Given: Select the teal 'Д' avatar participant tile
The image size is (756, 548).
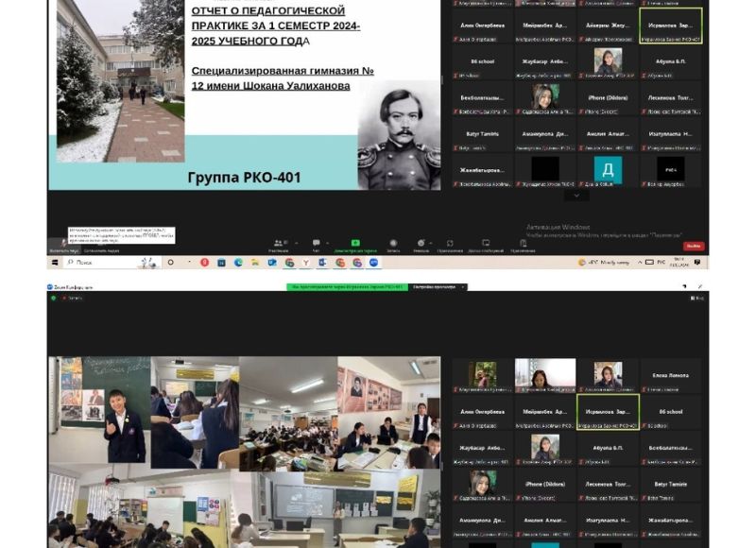Looking at the screenshot, I should (x=608, y=169).
